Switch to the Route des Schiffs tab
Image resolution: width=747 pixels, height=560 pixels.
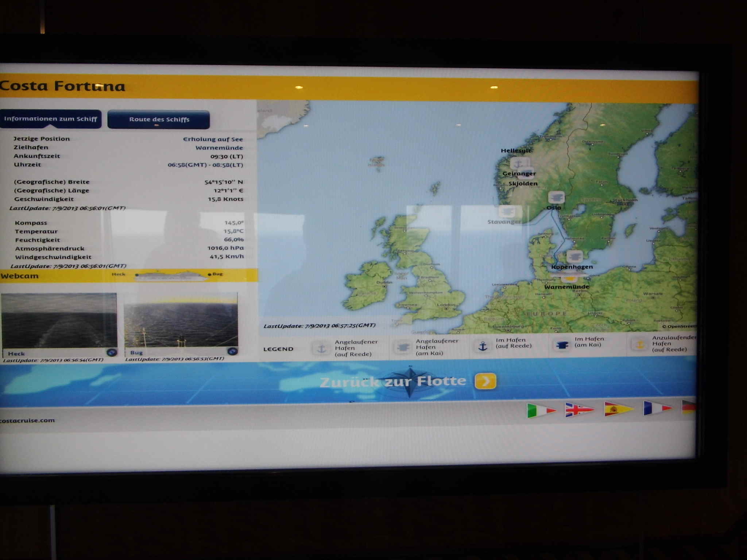pos(159,119)
